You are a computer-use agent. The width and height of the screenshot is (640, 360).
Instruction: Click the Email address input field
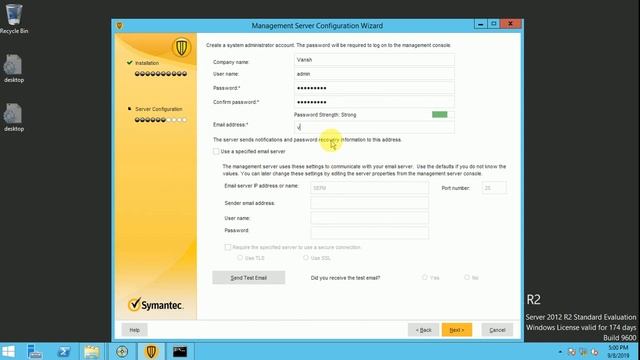(374, 127)
